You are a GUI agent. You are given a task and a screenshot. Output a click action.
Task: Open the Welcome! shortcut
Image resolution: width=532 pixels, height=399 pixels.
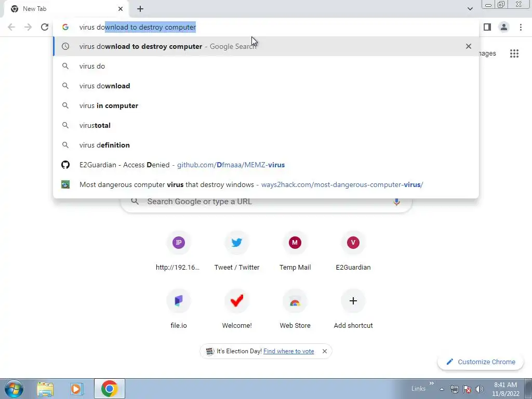(x=237, y=310)
